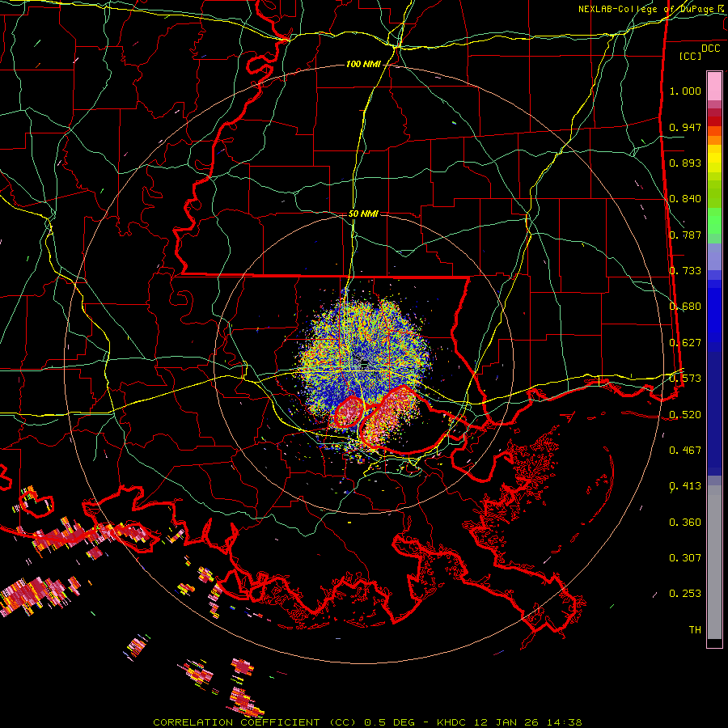Image resolution: width=728 pixels, height=728 pixels.
Task: Click the DCC product label above legend
Action: pos(710,49)
